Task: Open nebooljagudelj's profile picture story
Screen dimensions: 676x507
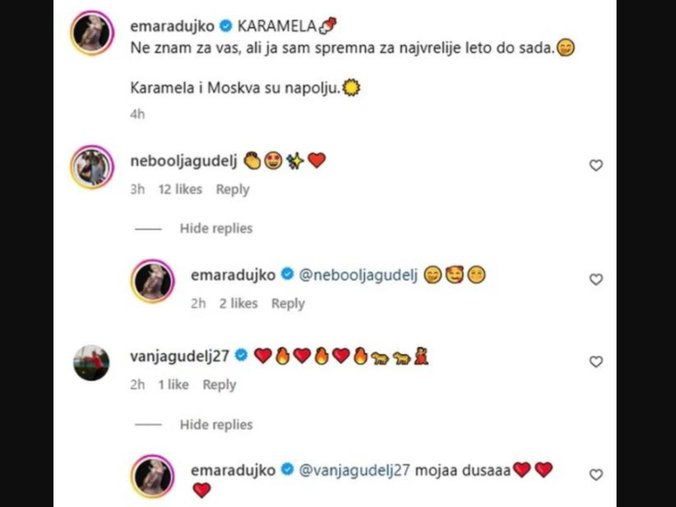Action: (x=92, y=167)
